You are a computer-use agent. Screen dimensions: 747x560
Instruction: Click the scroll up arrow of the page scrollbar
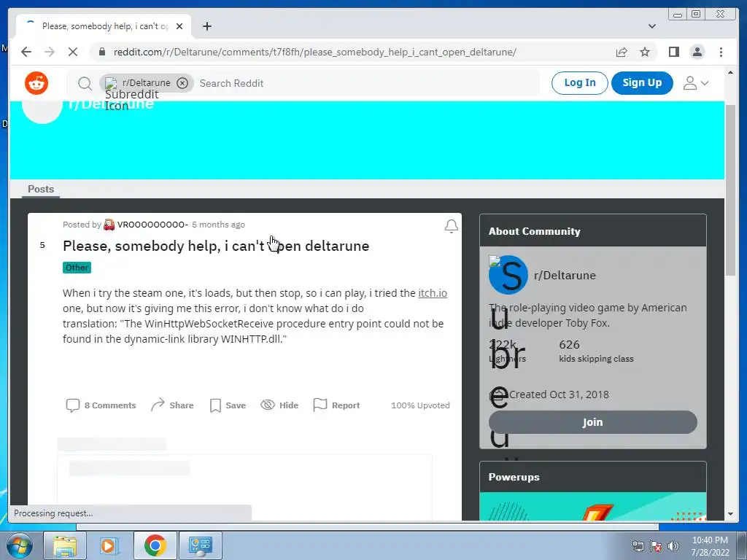(730, 73)
